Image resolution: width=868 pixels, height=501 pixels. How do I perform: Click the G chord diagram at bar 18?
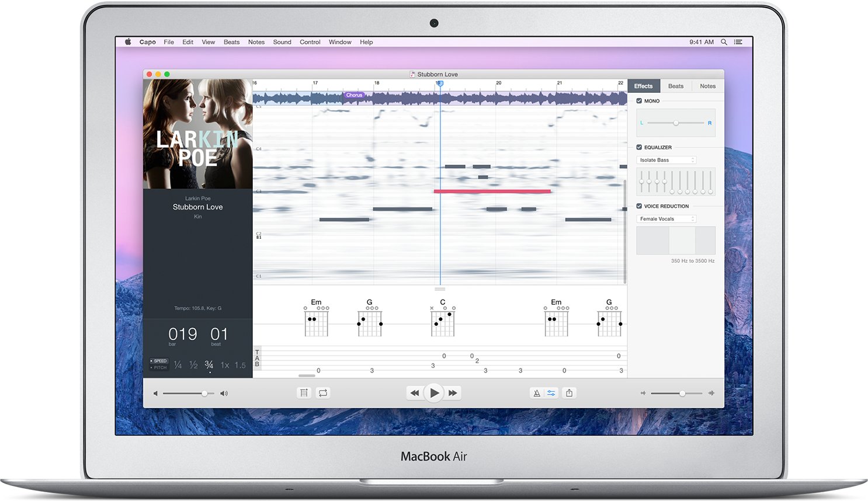[370, 318]
